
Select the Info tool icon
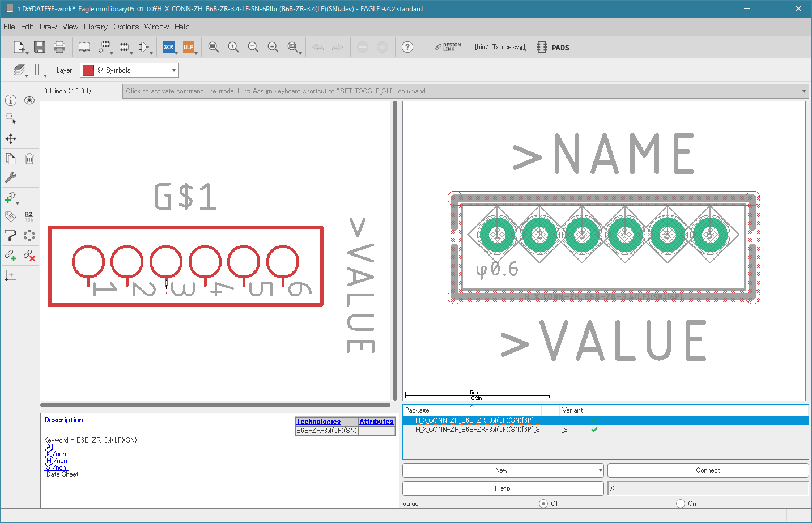pos(11,100)
